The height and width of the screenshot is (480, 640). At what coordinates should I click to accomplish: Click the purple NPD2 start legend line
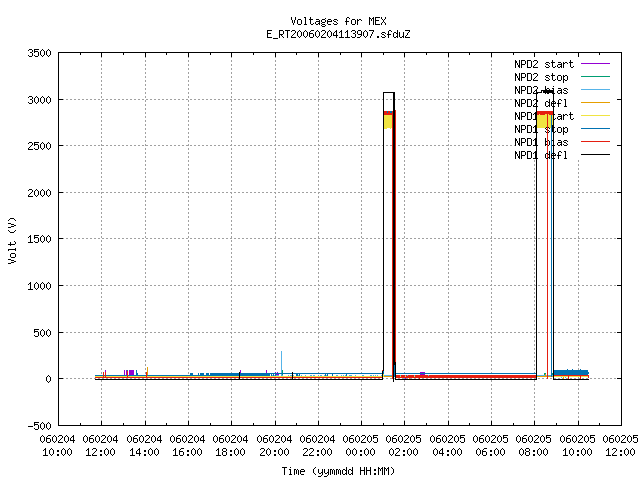(596, 64)
